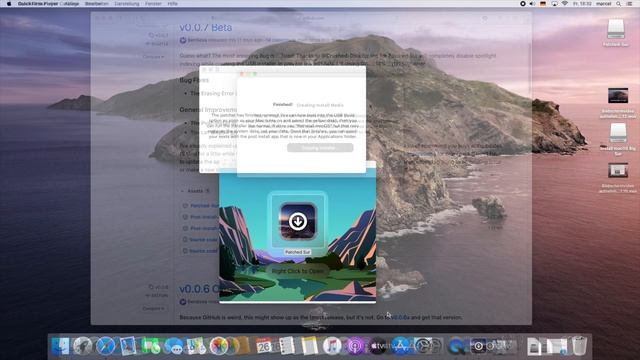
Task: Click Spotlight search icon in menu bar
Action: (x=619, y=4)
